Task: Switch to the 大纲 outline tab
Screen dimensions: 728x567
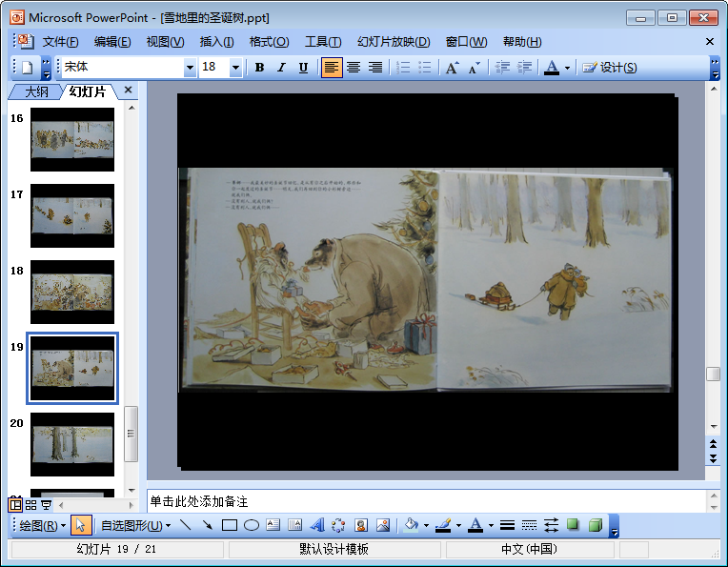Action: pos(36,91)
